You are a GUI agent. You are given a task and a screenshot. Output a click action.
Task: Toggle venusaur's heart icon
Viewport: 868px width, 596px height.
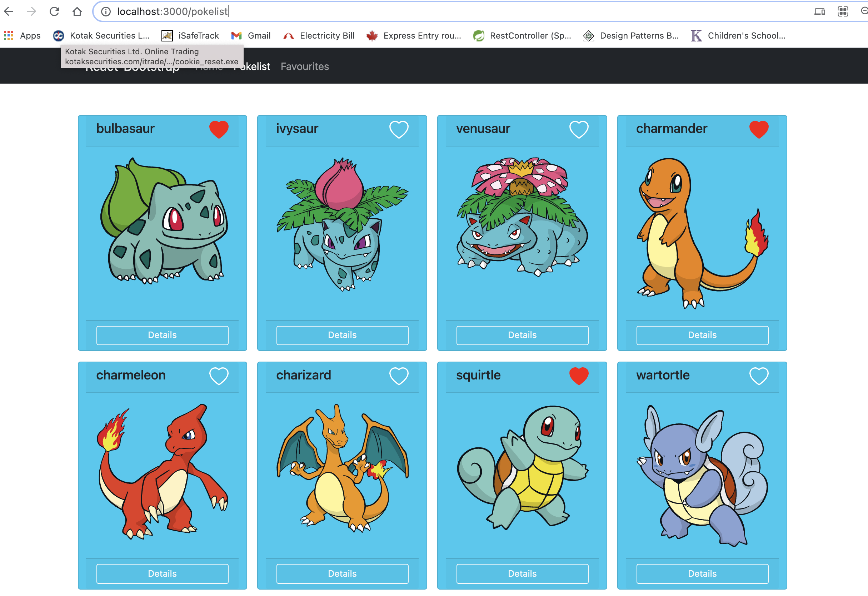(579, 129)
